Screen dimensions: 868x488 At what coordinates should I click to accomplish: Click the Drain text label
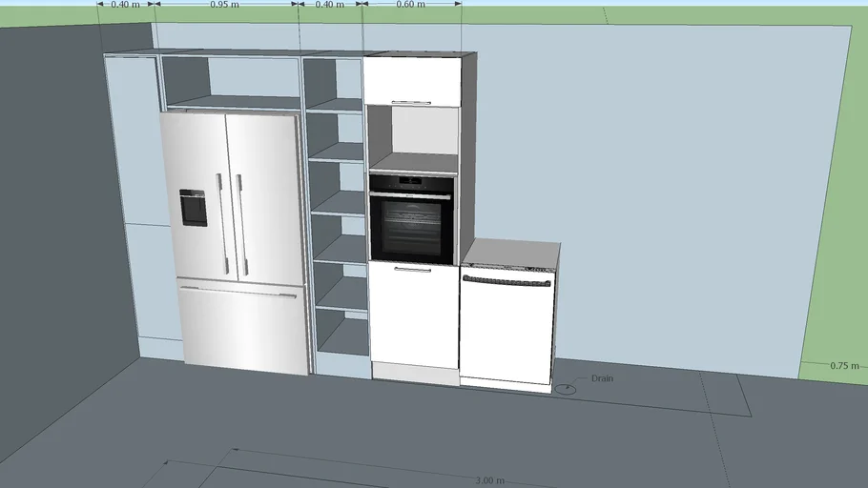pyautogui.click(x=602, y=378)
